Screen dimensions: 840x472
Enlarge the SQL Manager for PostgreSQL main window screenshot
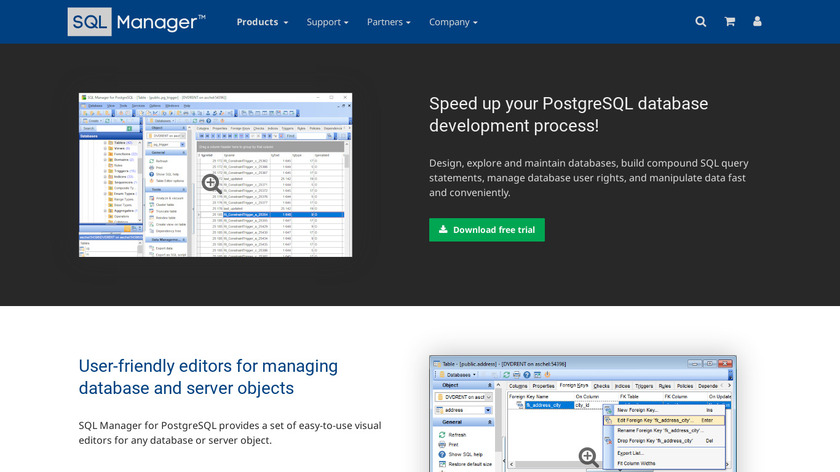[x=215, y=175]
